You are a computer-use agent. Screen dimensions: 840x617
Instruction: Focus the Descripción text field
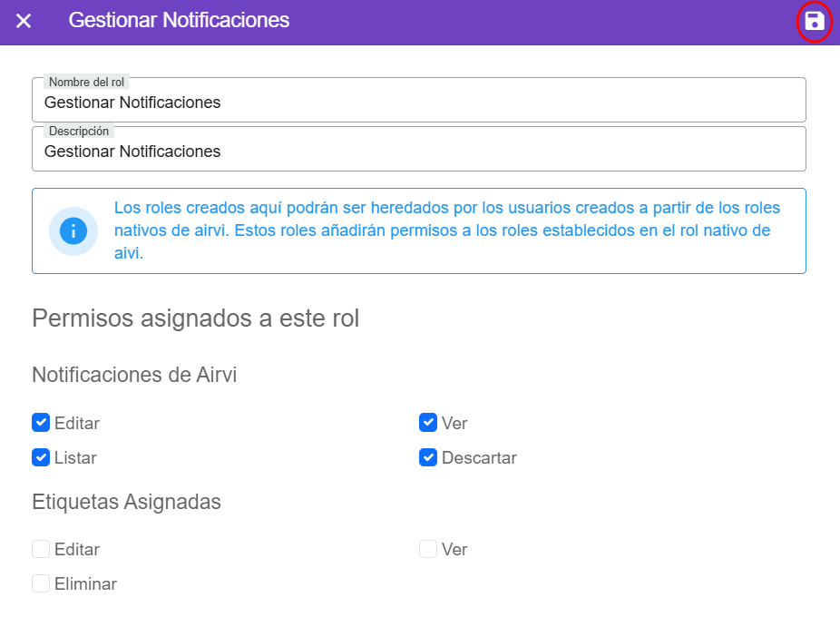pyautogui.click(x=417, y=152)
